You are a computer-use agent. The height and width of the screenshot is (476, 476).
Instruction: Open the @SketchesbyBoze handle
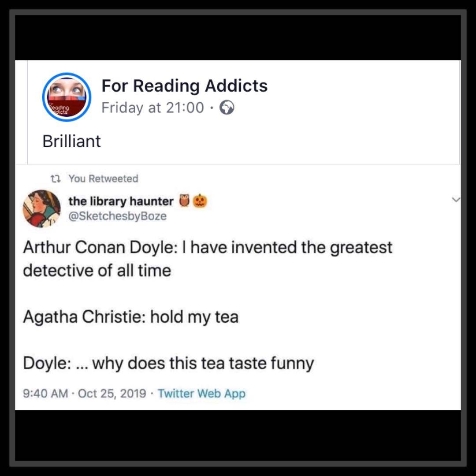tap(118, 216)
